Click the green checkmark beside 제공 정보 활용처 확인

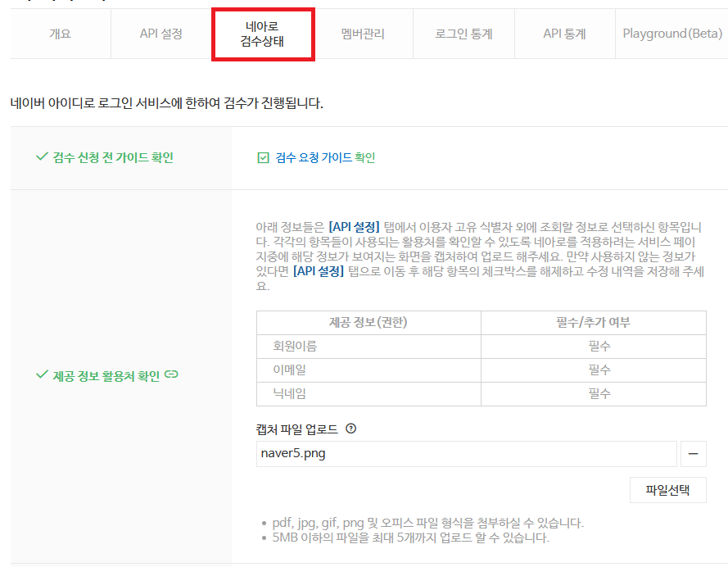tap(42, 374)
